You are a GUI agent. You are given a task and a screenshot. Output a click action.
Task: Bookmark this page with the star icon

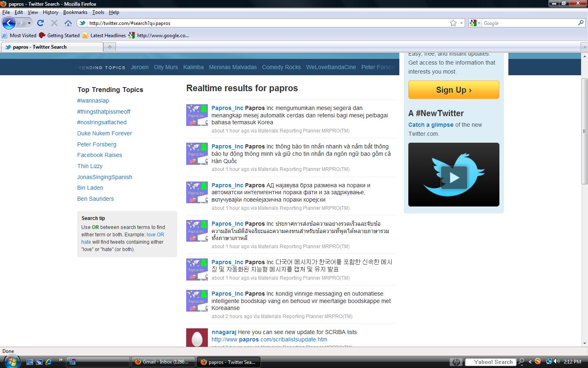click(x=453, y=23)
